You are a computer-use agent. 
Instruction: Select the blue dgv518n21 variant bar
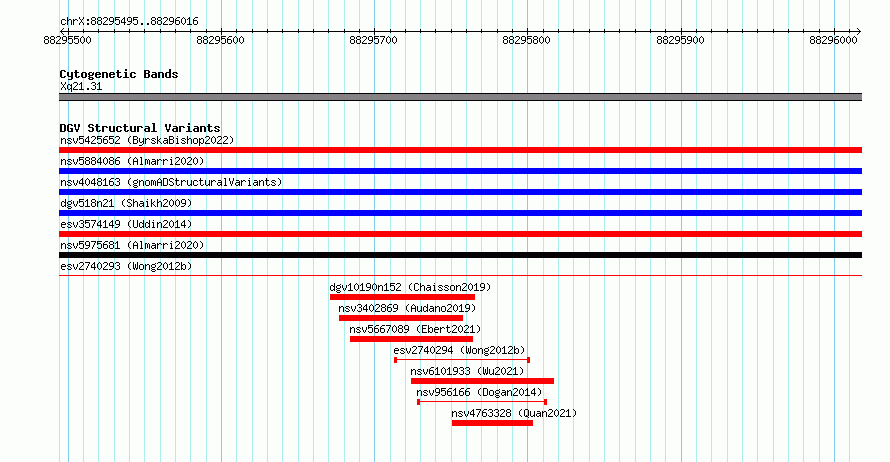pyautogui.click(x=460, y=213)
